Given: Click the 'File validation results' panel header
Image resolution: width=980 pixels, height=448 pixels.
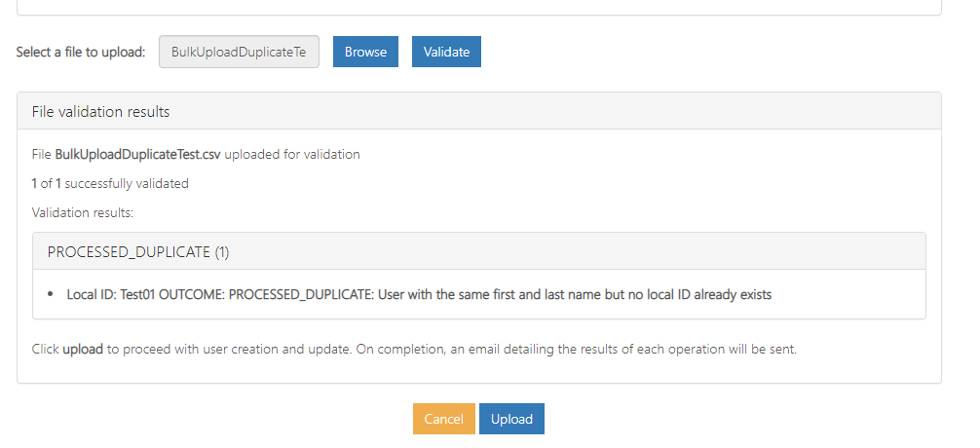Looking at the screenshot, I should pos(478,111).
